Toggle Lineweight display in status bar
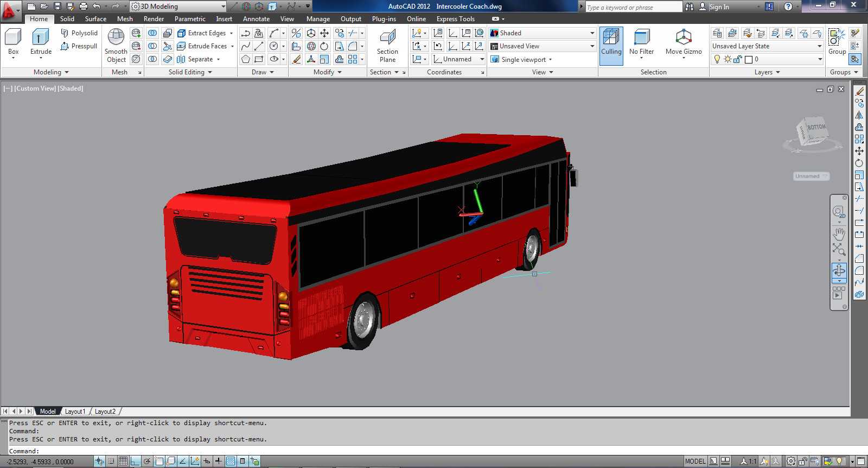 click(x=219, y=461)
